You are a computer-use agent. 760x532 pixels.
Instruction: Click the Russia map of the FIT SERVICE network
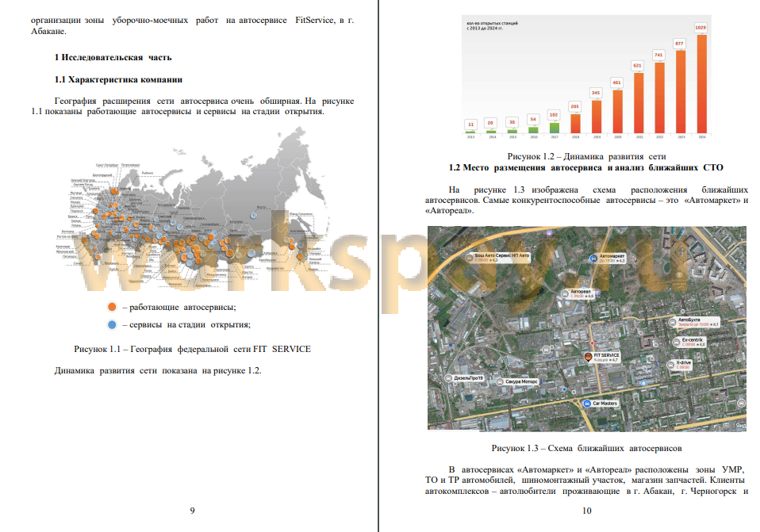pos(194,209)
